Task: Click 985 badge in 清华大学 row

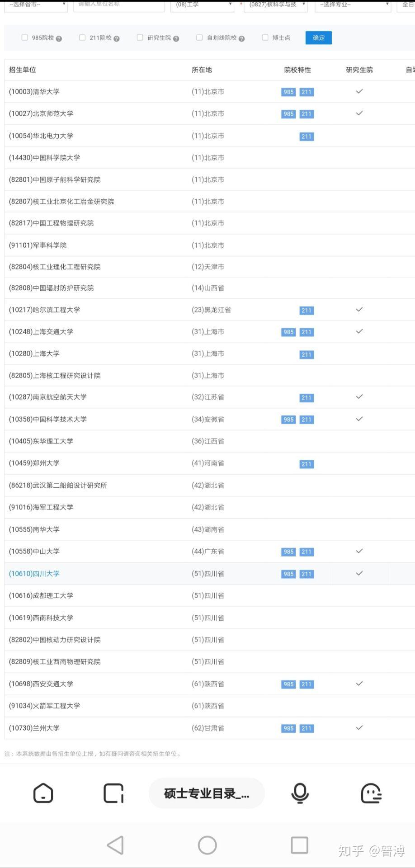Action: [288, 92]
